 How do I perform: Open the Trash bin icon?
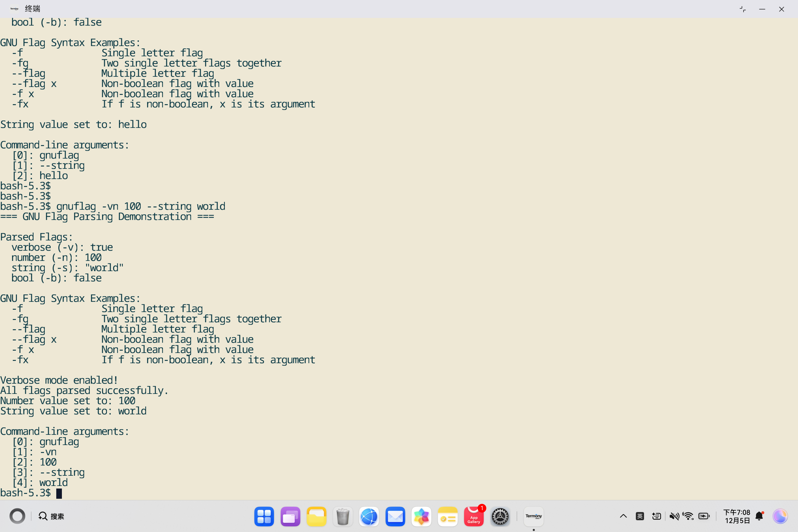click(343, 516)
